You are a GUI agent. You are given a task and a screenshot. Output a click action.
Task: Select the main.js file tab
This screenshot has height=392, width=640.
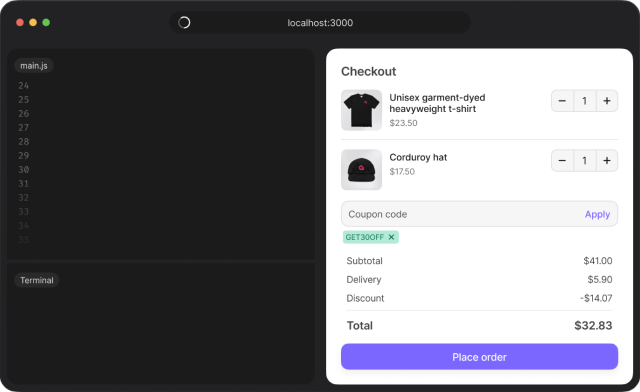[x=34, y=66]
